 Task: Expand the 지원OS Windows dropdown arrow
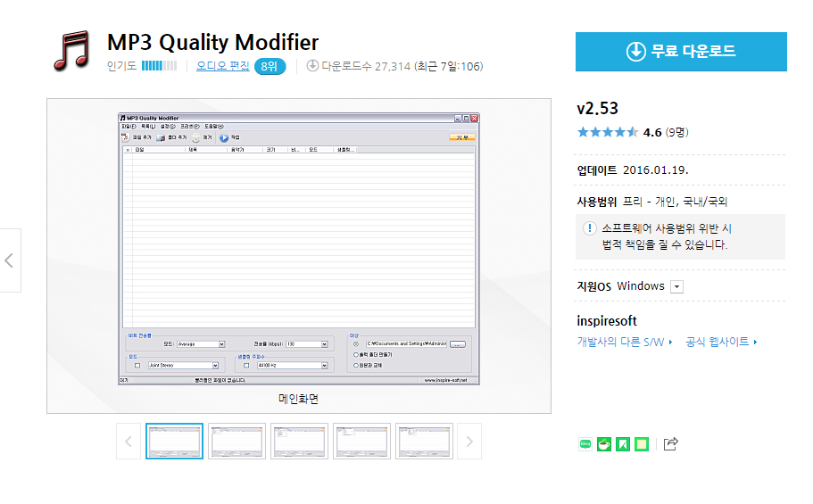coord(676,286)
